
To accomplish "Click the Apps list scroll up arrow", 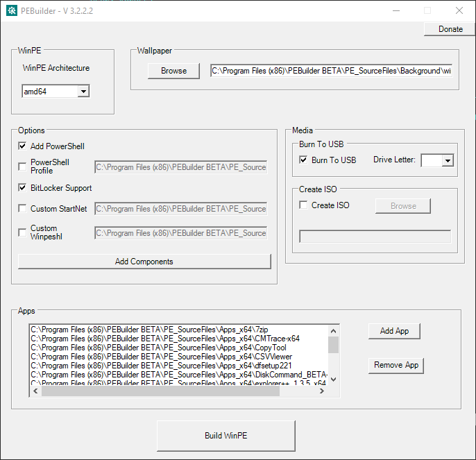I will (333, 331).
